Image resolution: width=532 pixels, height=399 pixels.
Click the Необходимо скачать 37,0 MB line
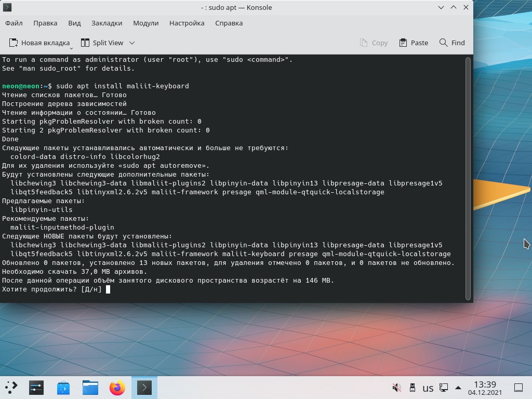(x=75, y=271)
